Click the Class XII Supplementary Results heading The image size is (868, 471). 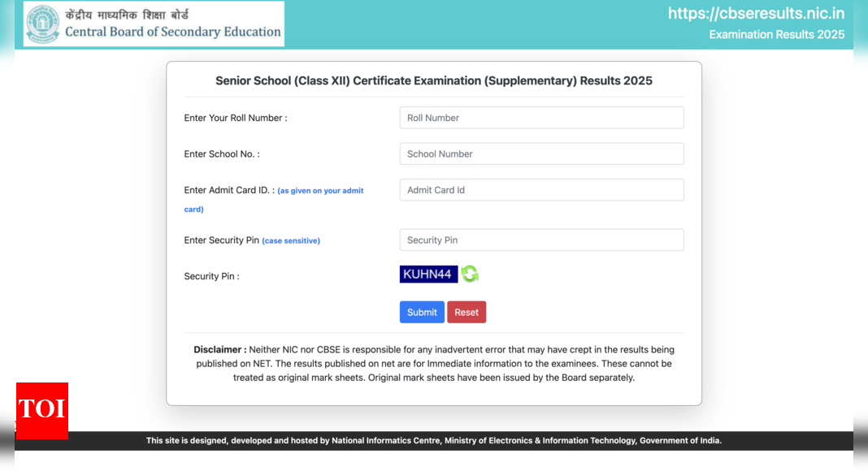tap(434, 80)
